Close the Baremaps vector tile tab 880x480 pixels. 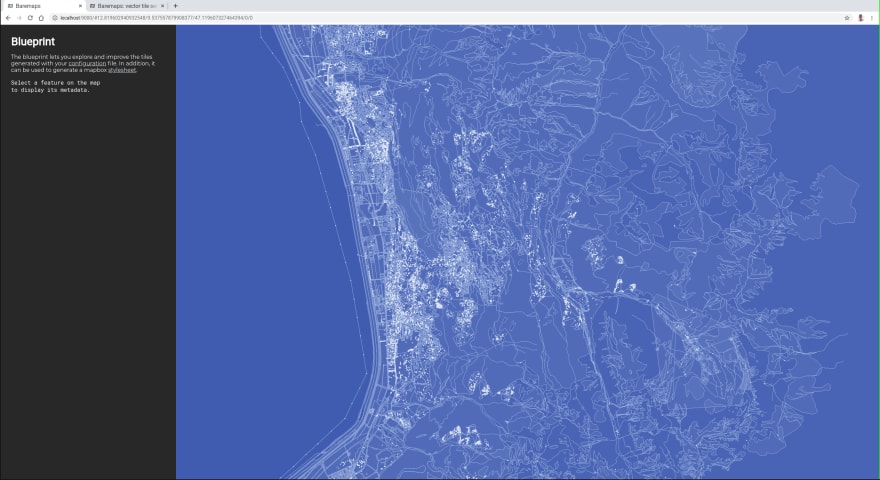coord(163,6)
